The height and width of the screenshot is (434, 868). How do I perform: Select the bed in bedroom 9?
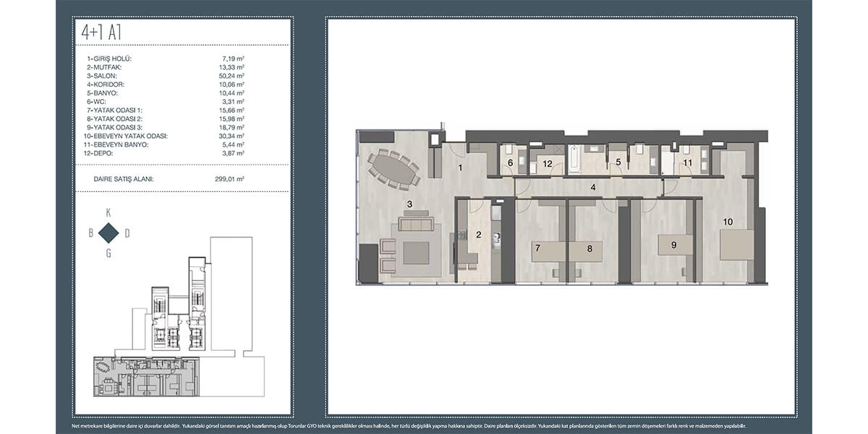coord(673,244)
